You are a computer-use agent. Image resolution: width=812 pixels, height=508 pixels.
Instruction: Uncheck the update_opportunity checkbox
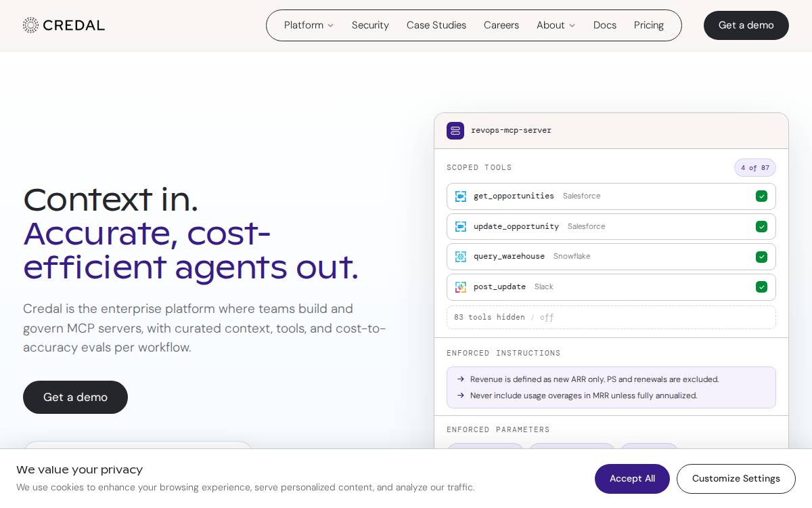point(761,226)
